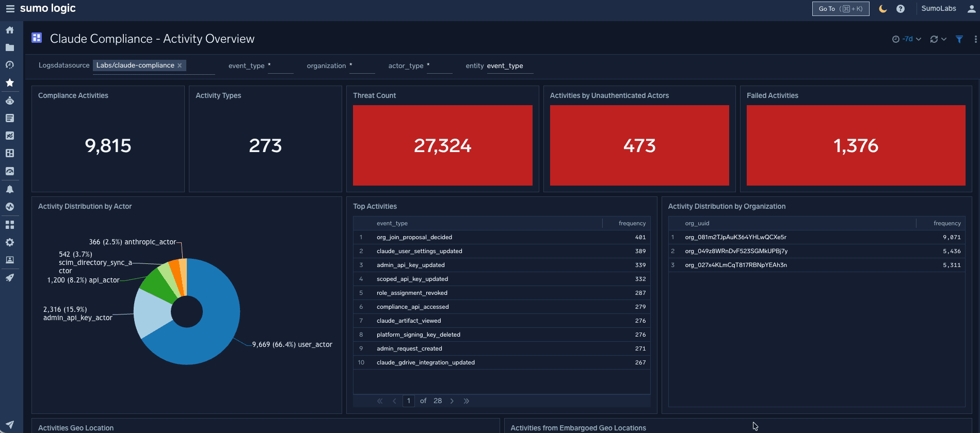Click the Unauthenticated Actors red panel 473
The height and width of the screenshot is (433, 980).
point(639,145)
